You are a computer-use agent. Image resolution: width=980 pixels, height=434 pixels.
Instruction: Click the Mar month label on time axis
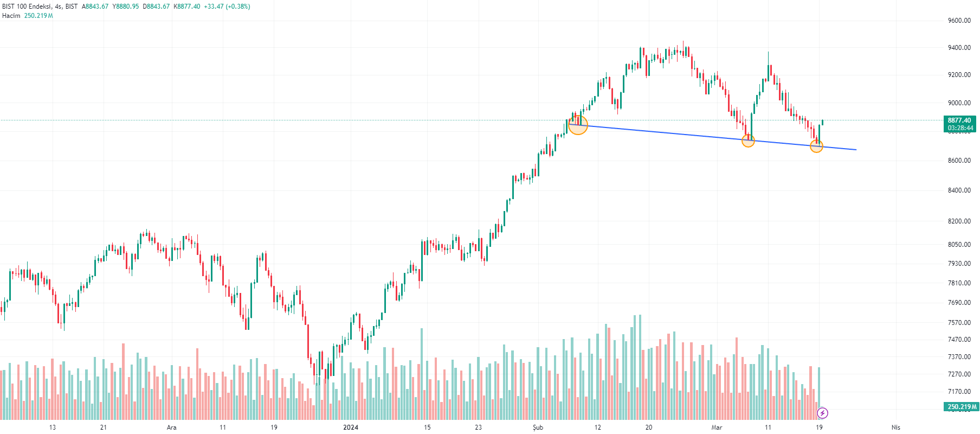(x=717, y=427)
